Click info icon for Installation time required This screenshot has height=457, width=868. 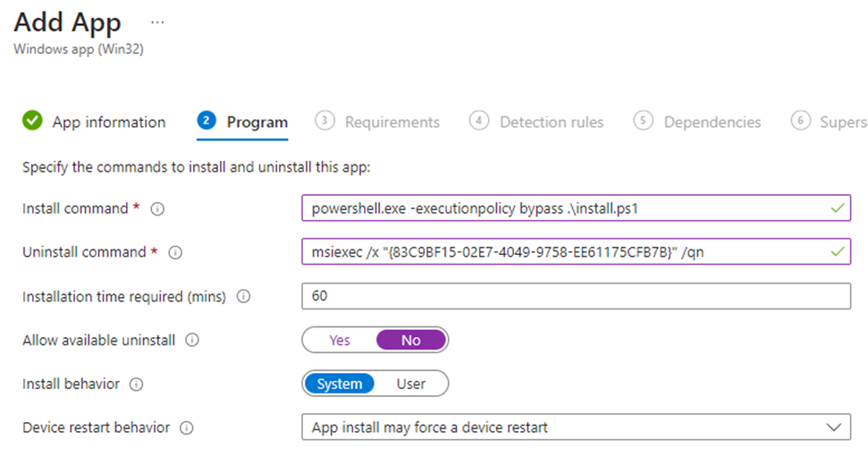243,297
